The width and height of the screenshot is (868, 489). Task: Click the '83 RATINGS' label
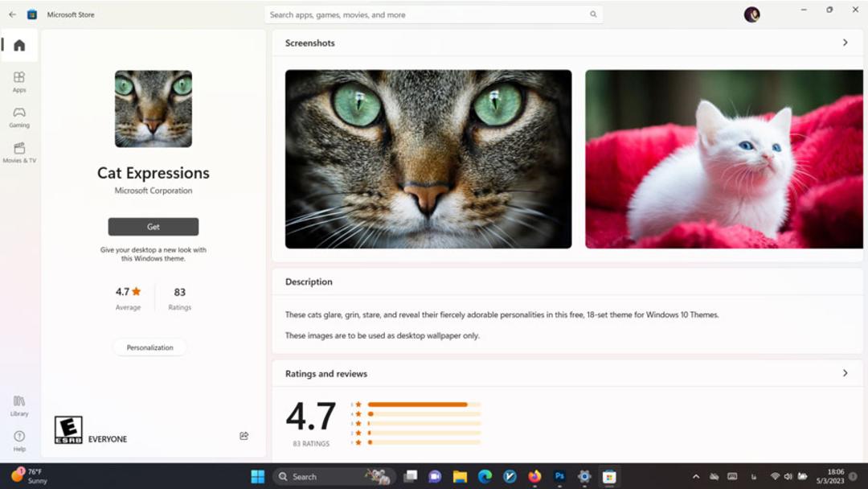pyautogui.click(x=311, y=444)
